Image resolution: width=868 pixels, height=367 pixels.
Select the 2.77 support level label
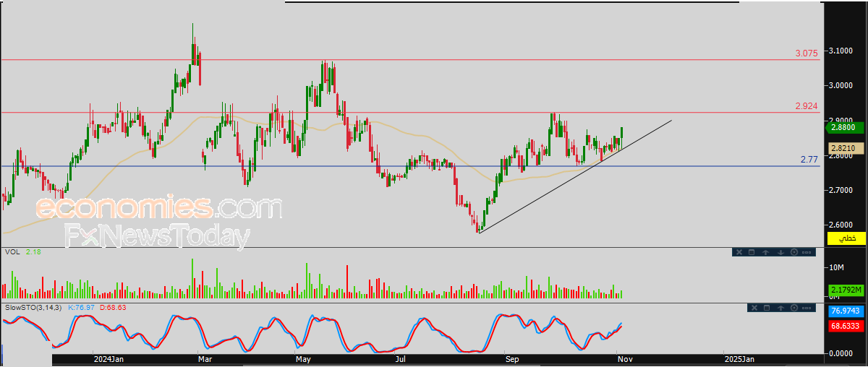pyautogui.click(x=809, y=160)
